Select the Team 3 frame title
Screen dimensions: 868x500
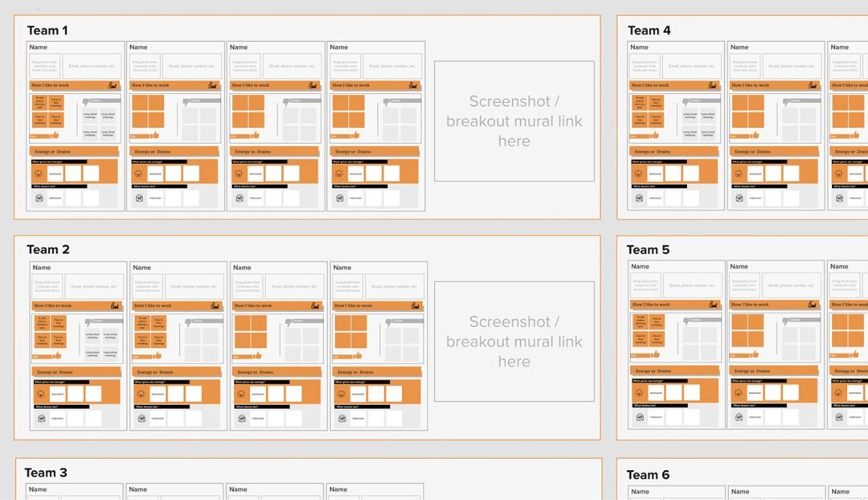(46, 473)
